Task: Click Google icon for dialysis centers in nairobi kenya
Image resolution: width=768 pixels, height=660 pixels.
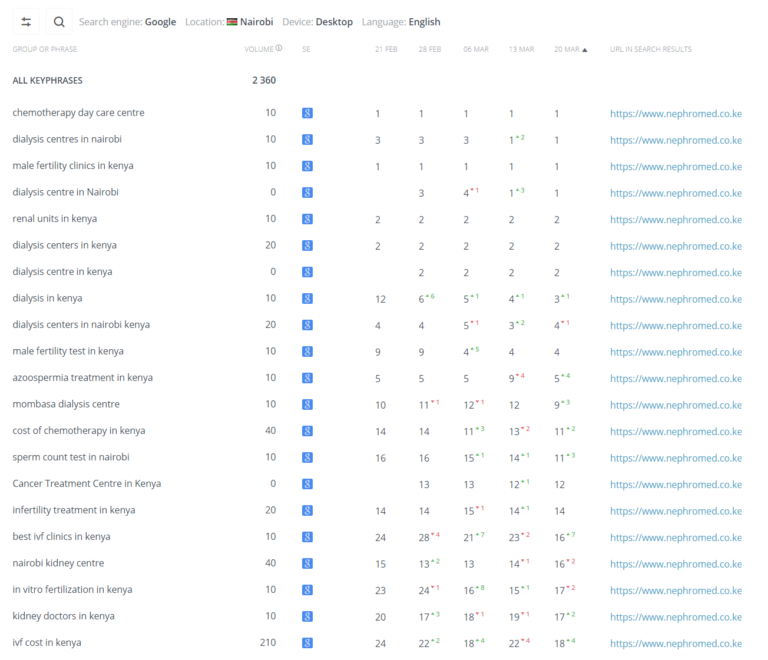Action: tap(307, 325)
